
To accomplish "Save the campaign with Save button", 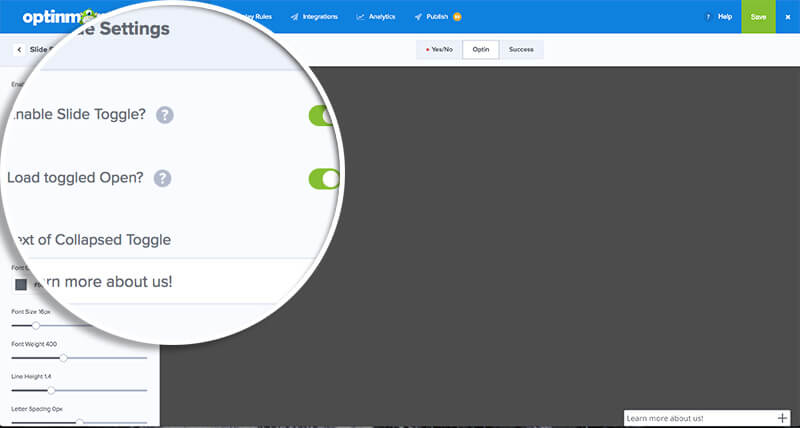I will [x=758, y=17].
